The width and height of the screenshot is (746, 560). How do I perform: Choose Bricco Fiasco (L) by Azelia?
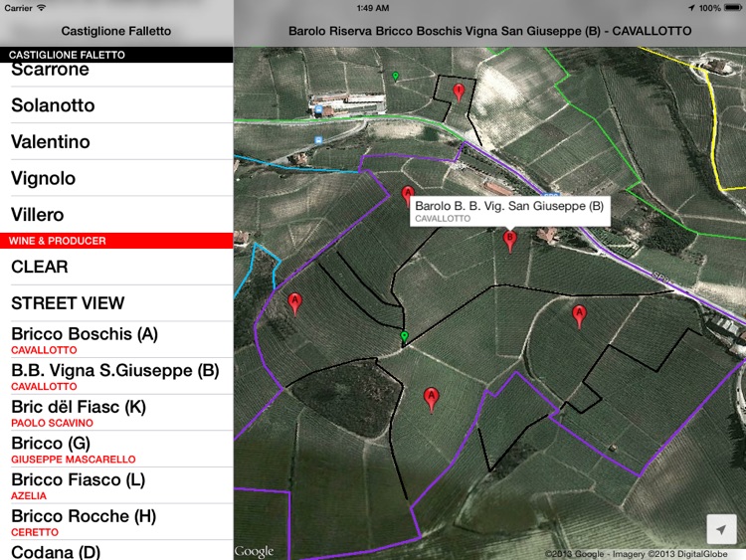tap(116, 485)
